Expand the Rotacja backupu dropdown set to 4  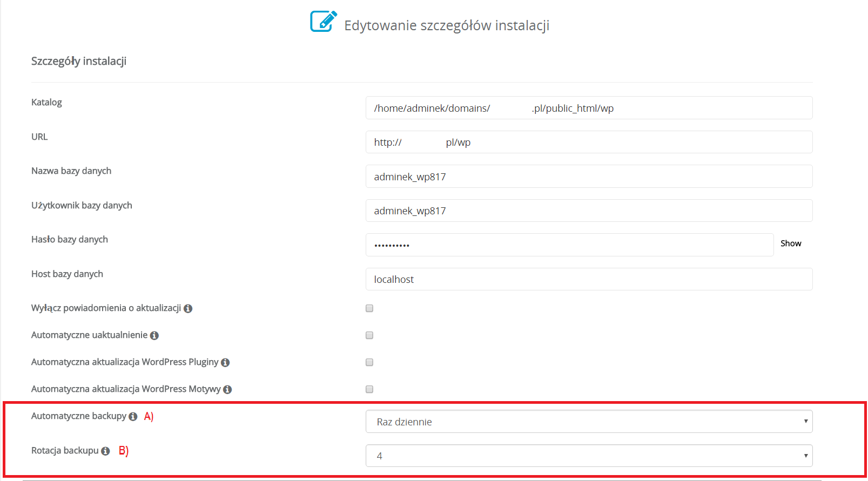pos(589,456)
